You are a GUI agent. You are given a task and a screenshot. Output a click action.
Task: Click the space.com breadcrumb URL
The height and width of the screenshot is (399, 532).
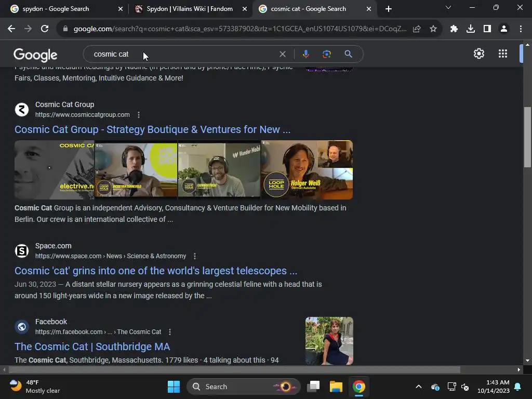111,256
